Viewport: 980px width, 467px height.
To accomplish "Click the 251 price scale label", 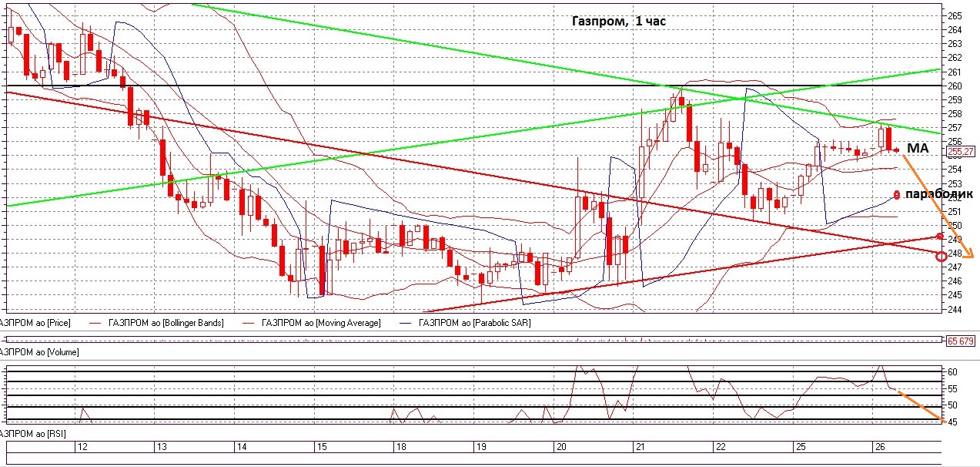I will click(x=955, y=211).
